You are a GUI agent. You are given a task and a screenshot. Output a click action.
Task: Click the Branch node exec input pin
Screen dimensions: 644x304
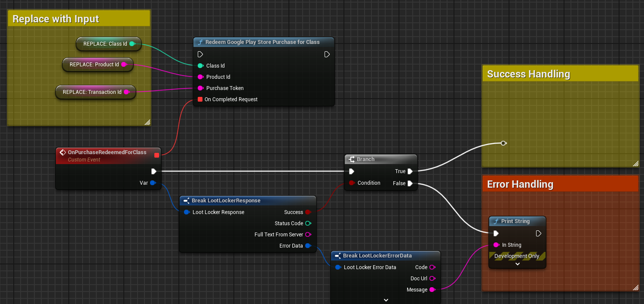click(352, 171)
